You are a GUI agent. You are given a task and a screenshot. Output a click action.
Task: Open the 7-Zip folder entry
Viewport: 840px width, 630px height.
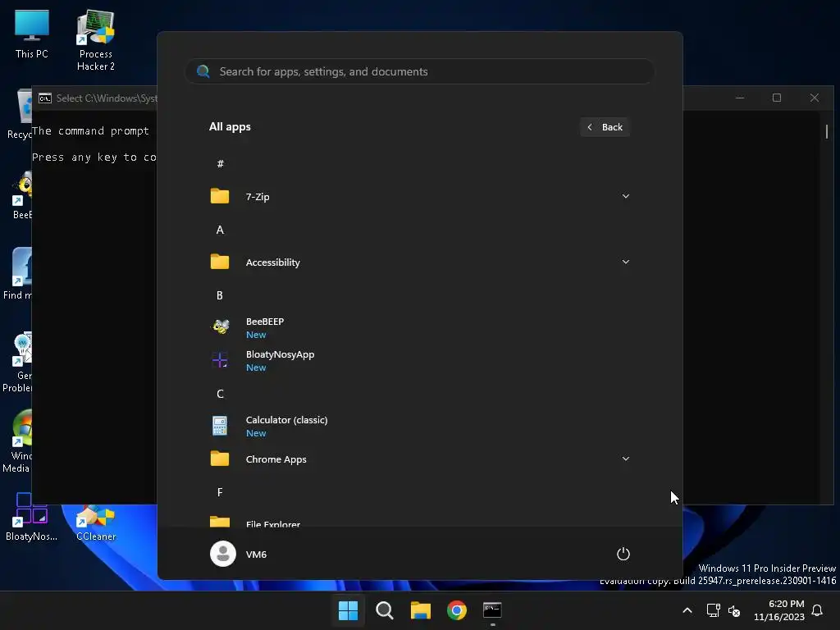click(419, 197)
